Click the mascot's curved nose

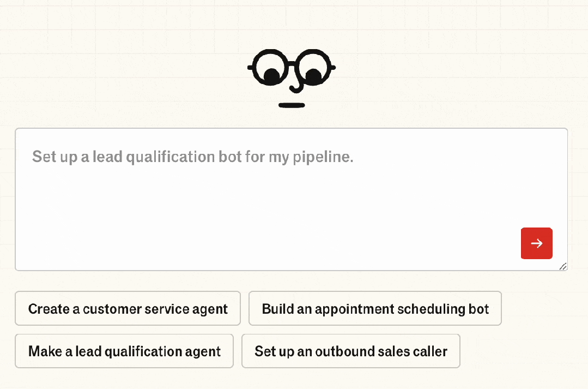pyautogui.click(x=297, y=86)
